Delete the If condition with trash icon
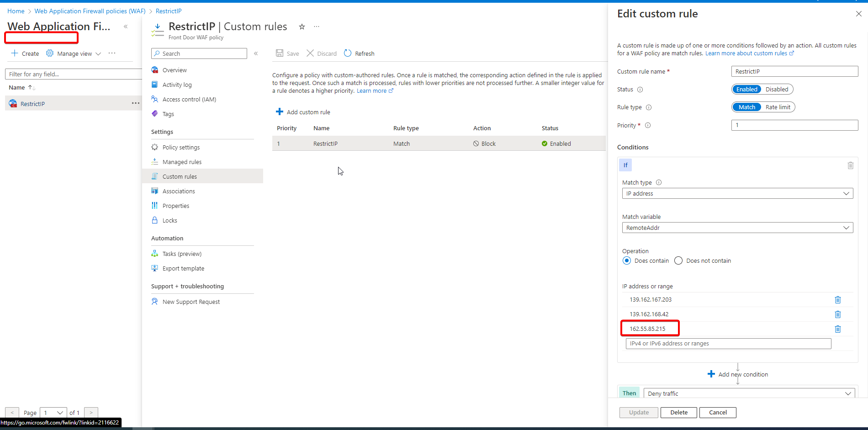This screenshot has height=430, width=868. (x=851, y=165)
